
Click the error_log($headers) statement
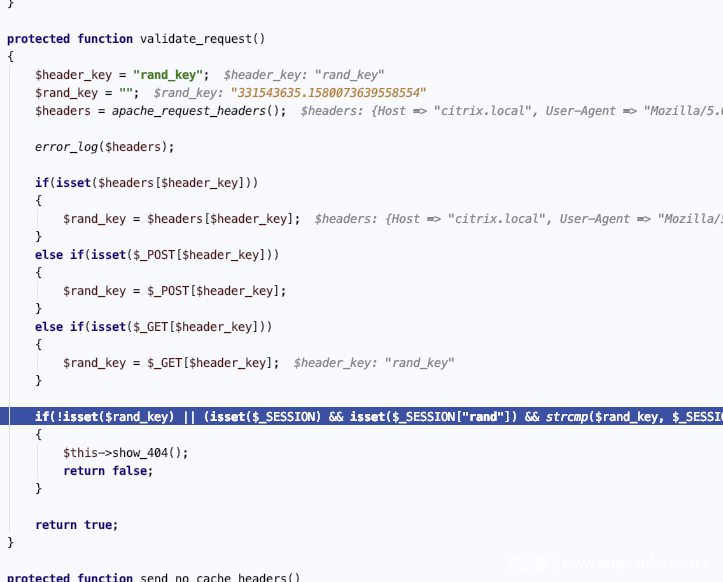[x=104, y=147]
